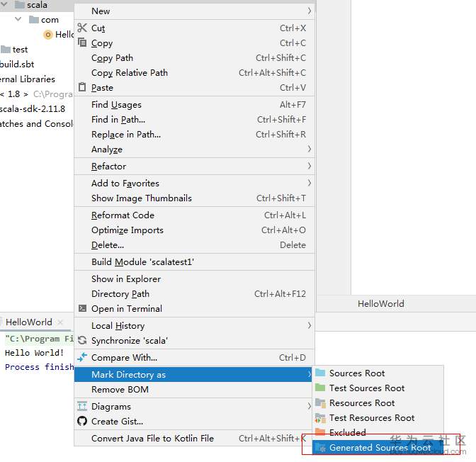Viewport: 476px width, 462px height.
Task: Select Build Module 'scalatest1' entry
Action: pyautogui.click(x=194, y=262)
